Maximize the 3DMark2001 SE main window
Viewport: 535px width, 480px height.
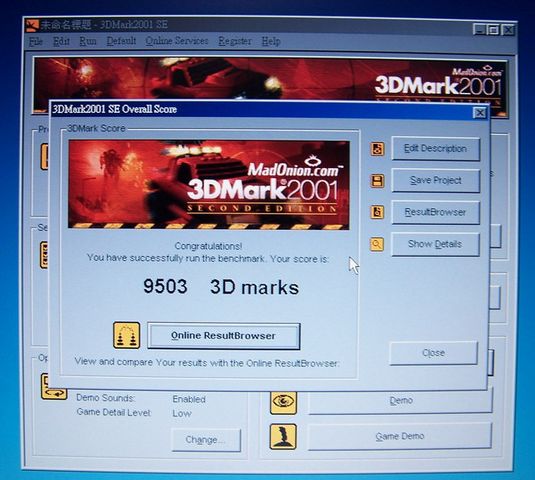(x=493, y=30)
